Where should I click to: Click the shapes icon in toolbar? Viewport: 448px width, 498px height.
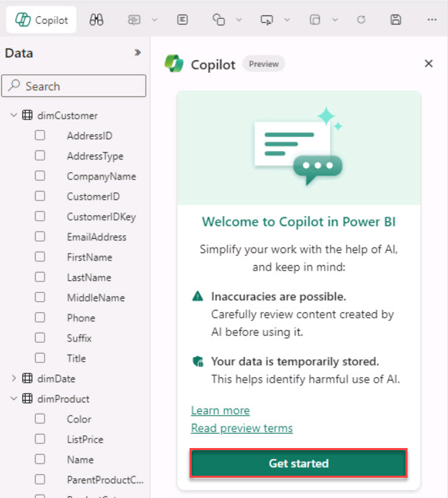coord(219,20)
